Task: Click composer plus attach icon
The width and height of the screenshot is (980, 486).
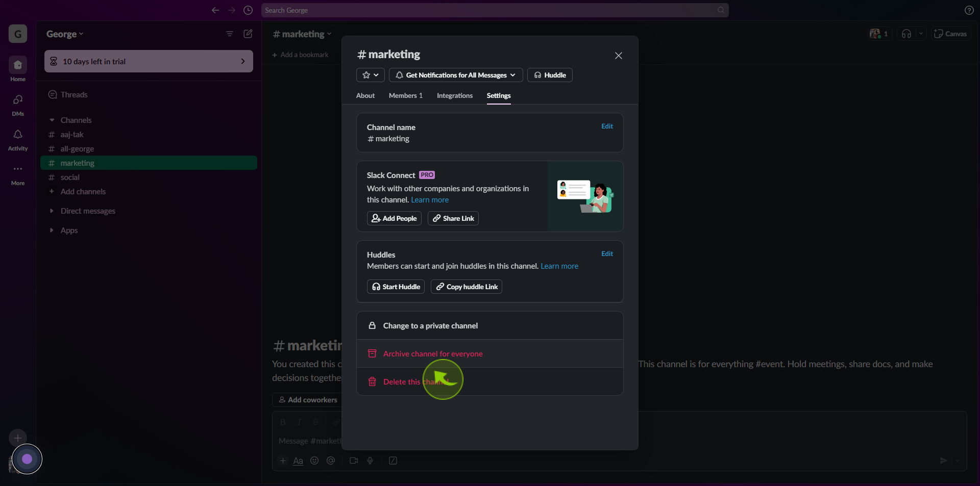Action: (x=283, y=461)
